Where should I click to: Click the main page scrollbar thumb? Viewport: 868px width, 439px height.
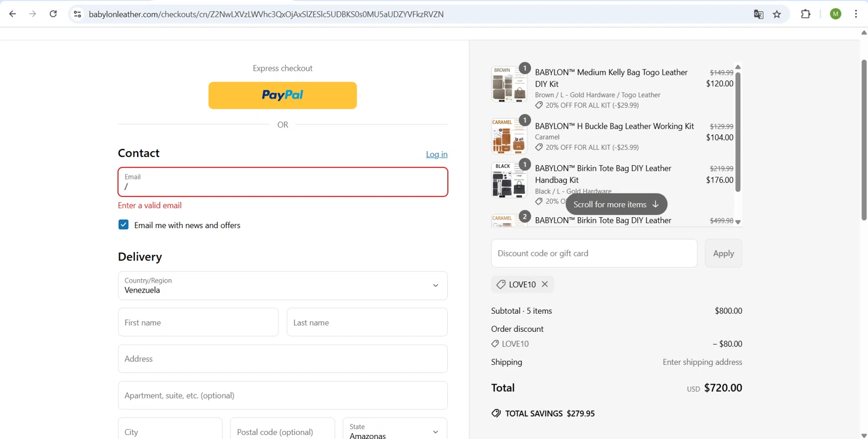[x=864, y=139]
